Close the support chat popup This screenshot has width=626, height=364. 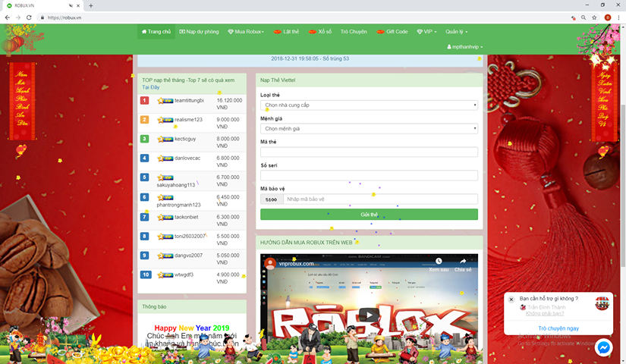tap(511, 299)
